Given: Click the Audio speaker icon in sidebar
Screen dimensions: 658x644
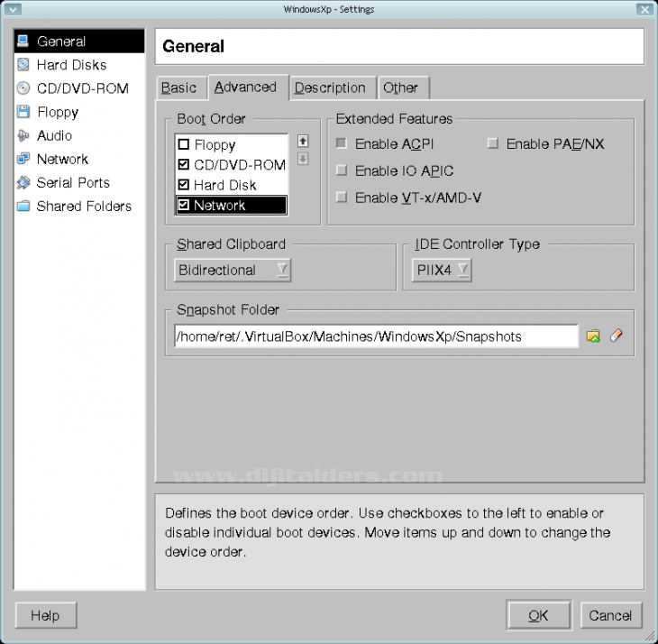Looking at the screenshot, I should (x=23, y=135).
